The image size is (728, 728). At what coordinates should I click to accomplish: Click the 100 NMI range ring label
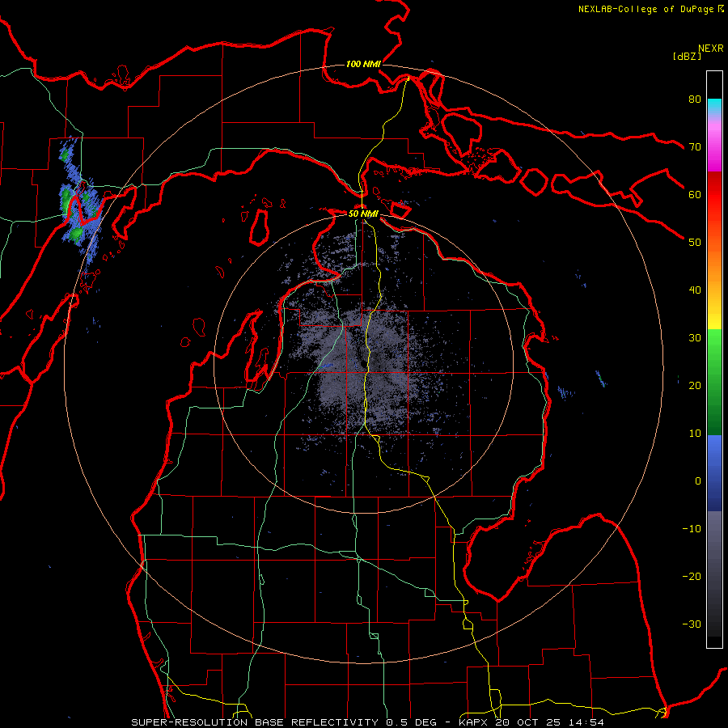point(363,64)
